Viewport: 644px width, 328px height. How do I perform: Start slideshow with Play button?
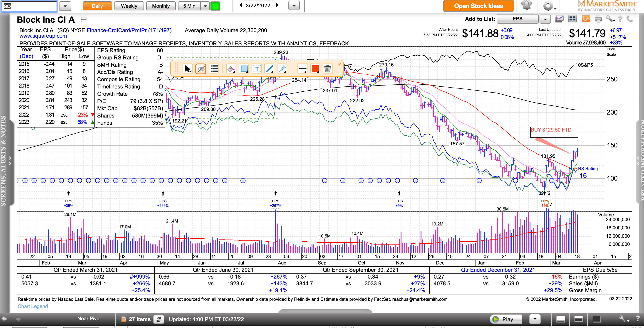tap(506, 319)
